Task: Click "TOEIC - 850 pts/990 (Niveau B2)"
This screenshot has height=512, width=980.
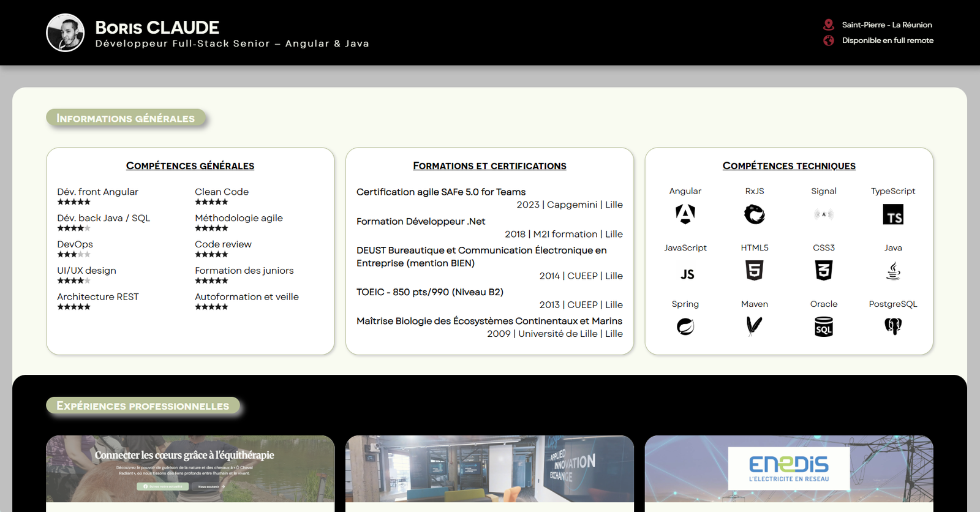Action: pyautogui.click(x=430, y=292)
